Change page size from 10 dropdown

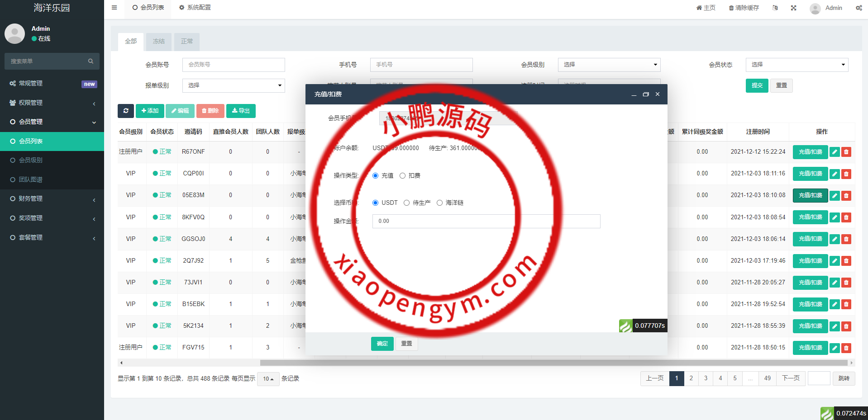point(268,379)
